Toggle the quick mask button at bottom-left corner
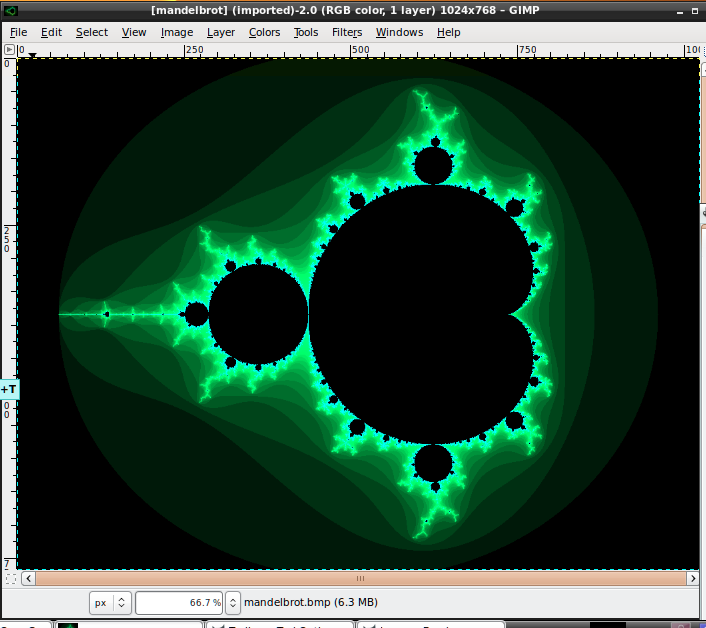The height and width of the screenshot is (628, 706). point(10,578)
